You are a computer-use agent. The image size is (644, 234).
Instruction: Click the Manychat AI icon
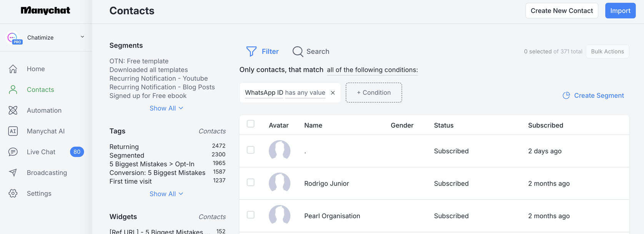[x=13, y=131]
